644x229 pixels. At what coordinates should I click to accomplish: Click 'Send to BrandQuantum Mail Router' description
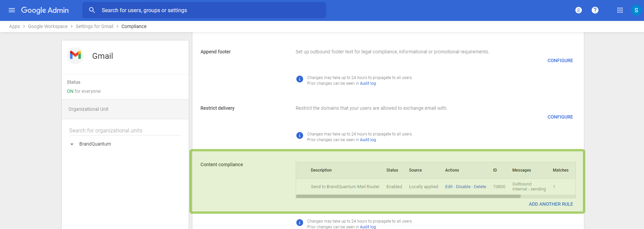[345, 186]
